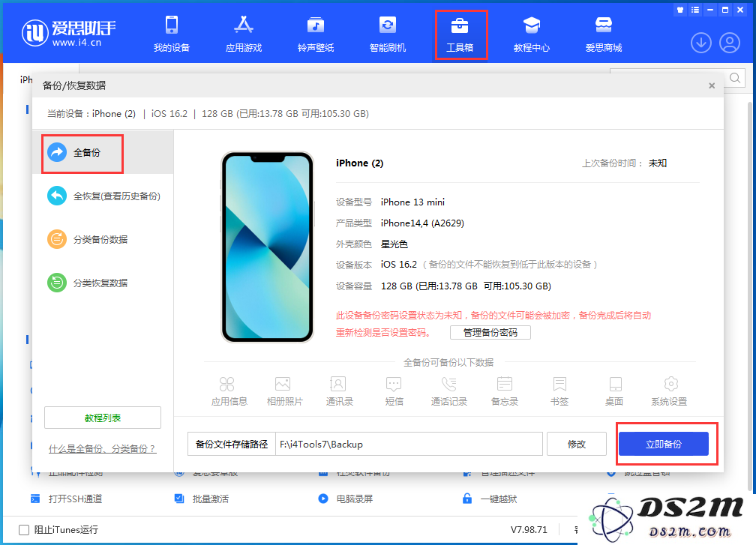This screenshot has height=545, width=756.
Task: Open 应用游戏 apps and games
Action: (244, 34)
